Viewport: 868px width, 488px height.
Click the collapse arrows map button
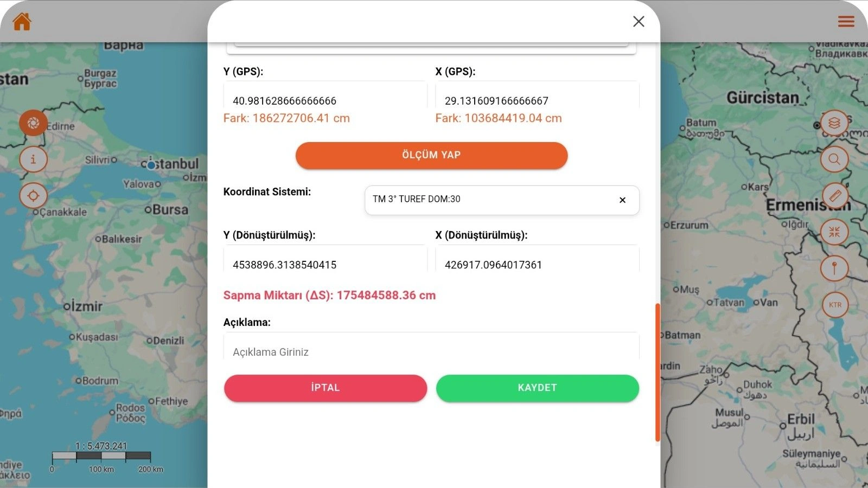[834, 232]
